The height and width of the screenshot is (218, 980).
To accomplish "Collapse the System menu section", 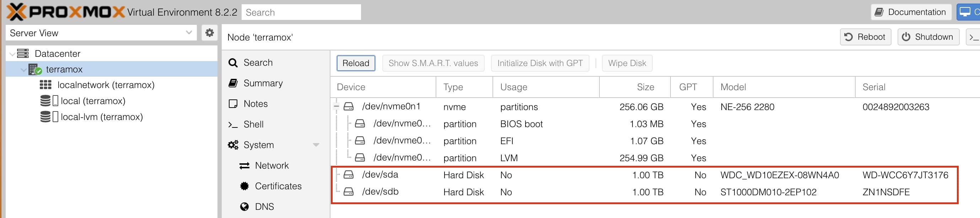I will point(316,145).
